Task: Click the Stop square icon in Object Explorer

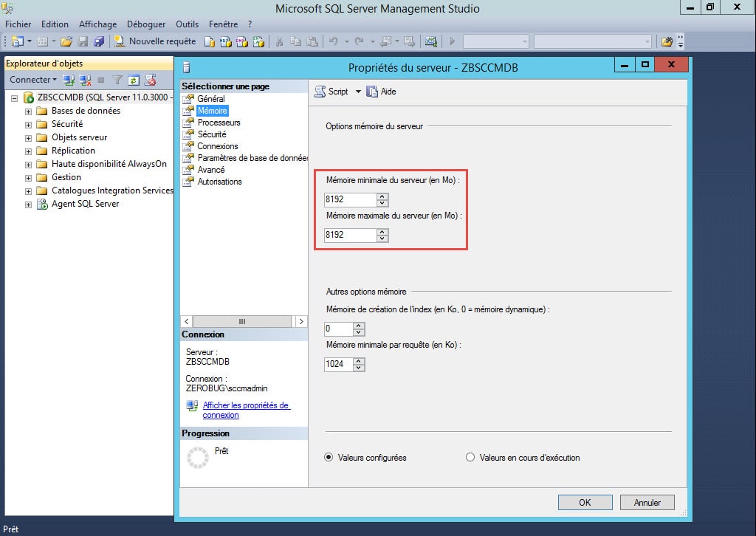Action: pos(100,80)
